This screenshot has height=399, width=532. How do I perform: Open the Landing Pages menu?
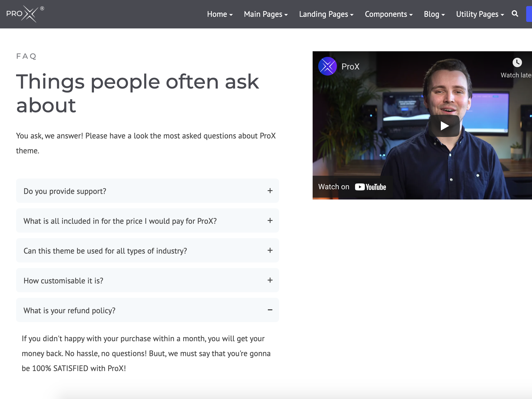(326, 14)
